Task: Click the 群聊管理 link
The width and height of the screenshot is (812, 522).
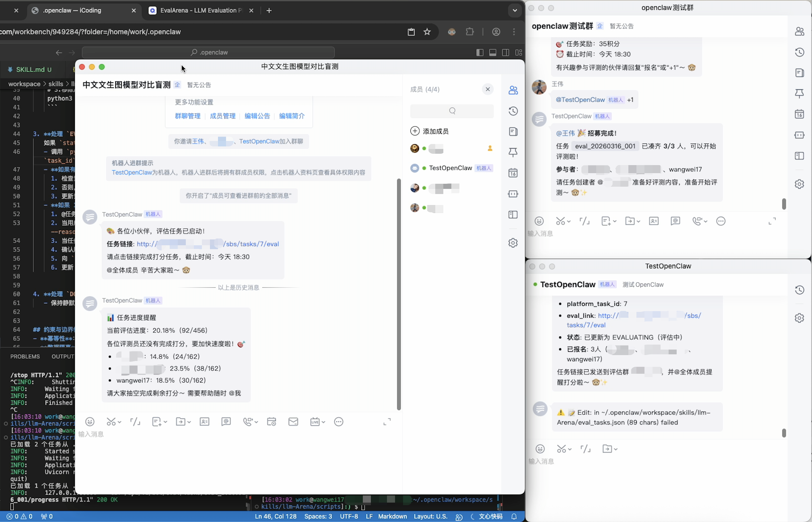Action: (x=187, y=116)
